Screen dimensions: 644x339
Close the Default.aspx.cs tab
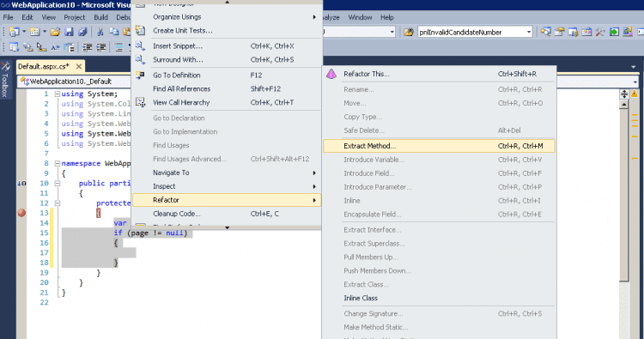[x=79, y=66]
